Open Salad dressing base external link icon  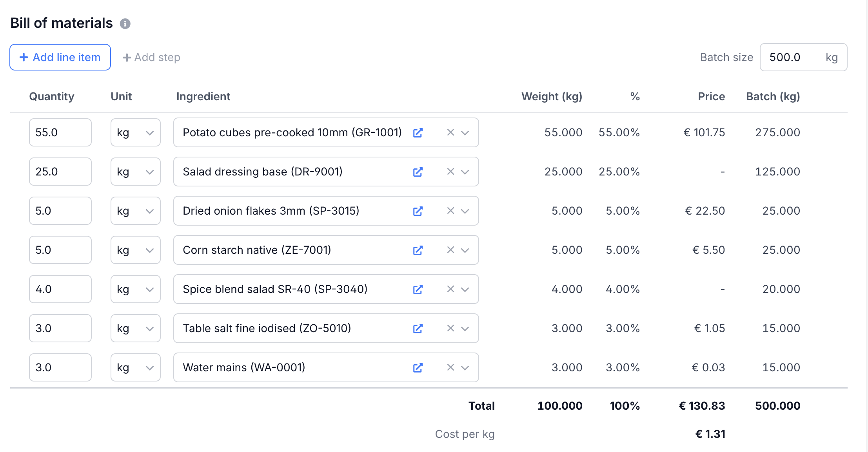418,172
